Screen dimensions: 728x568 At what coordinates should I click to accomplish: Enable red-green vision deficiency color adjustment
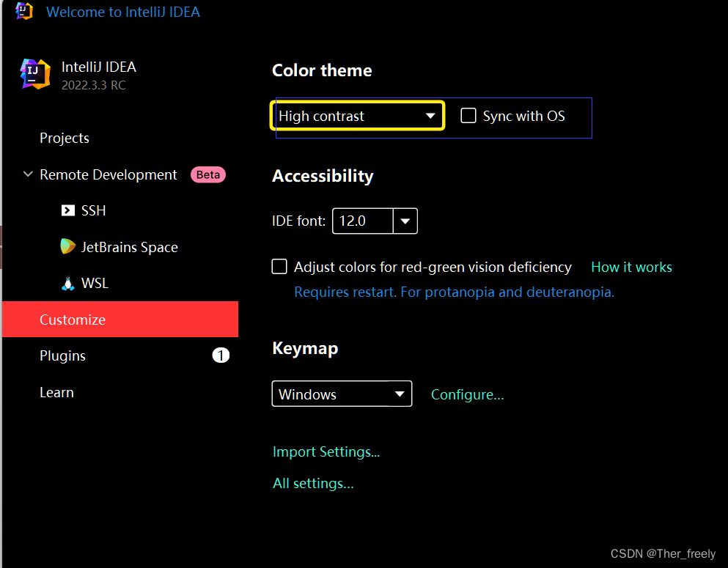click(x=279, y=267)
